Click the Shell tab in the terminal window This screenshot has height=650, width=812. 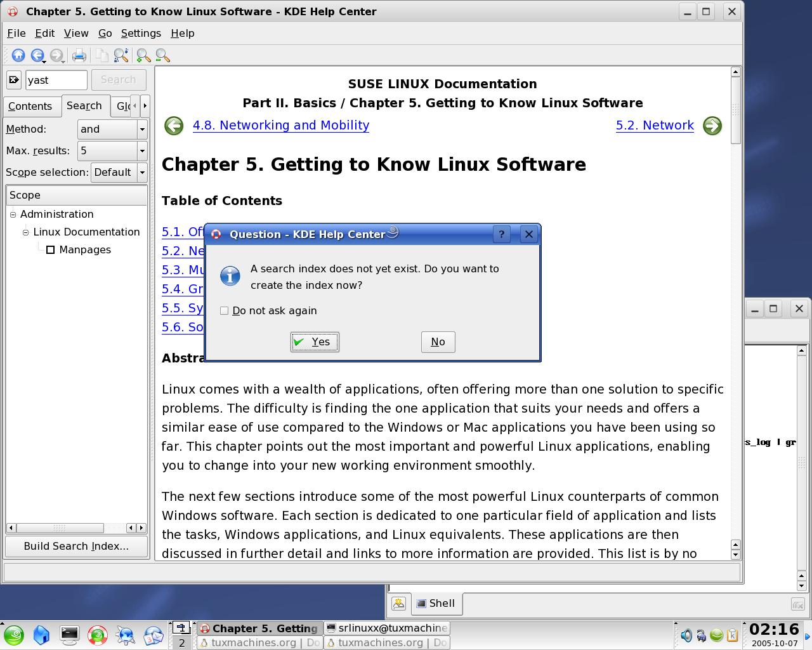click(x=436, y=604)
